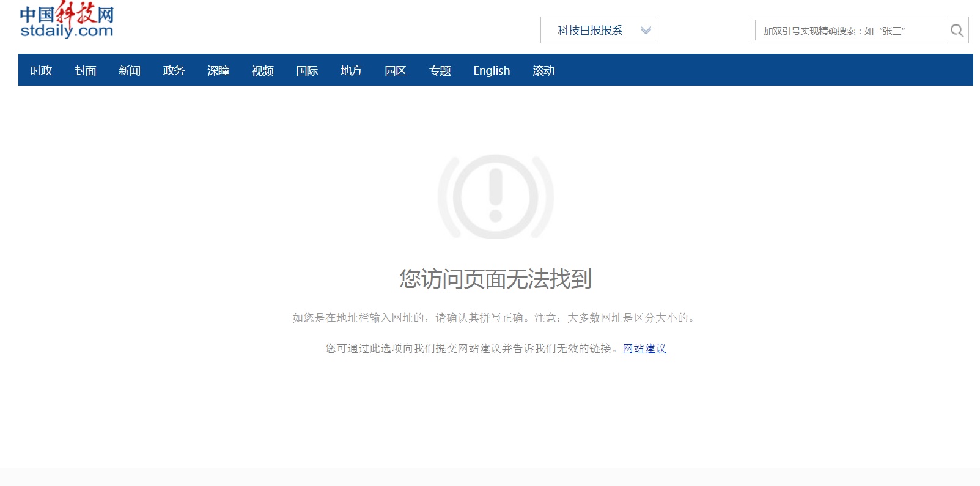Follow the 网站建议 link
This screenshot has width=980, height=486.
pyautogui.click(x=644, y=348)
